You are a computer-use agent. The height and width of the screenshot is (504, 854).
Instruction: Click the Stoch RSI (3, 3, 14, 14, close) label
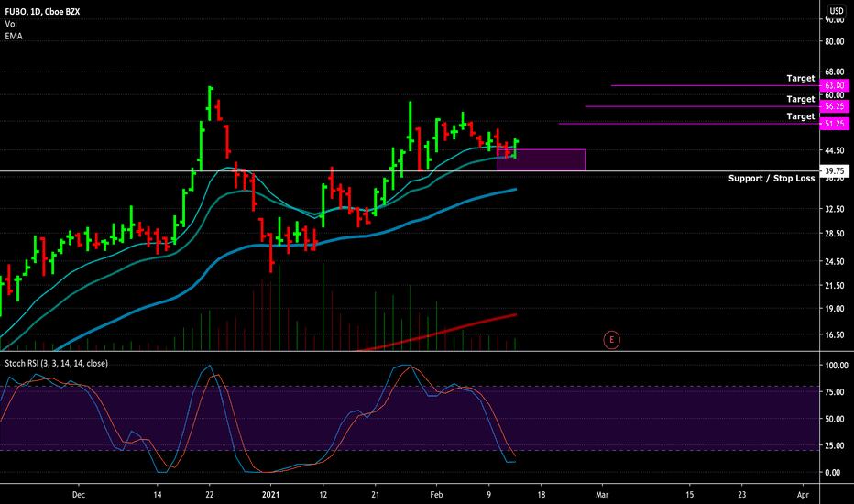click(57, 364)
